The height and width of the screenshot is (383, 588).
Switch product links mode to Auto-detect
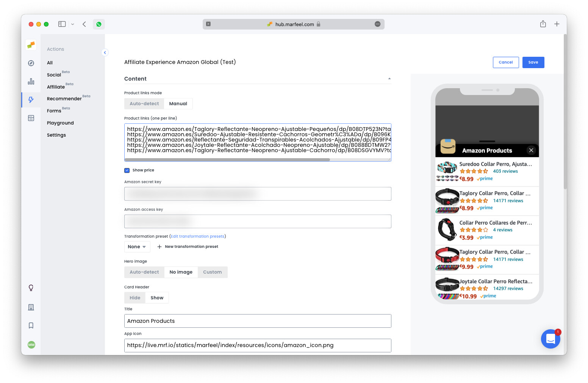144,103
